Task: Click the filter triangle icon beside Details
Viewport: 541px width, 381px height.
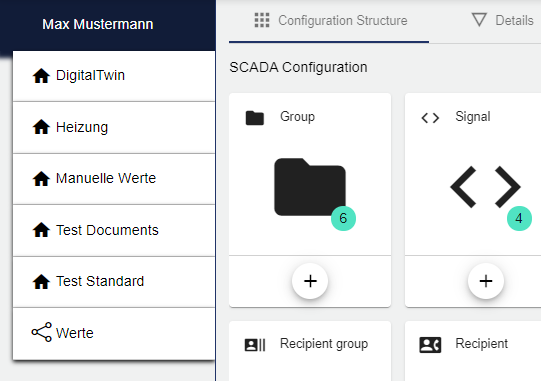Action: (x=479, y=20)
